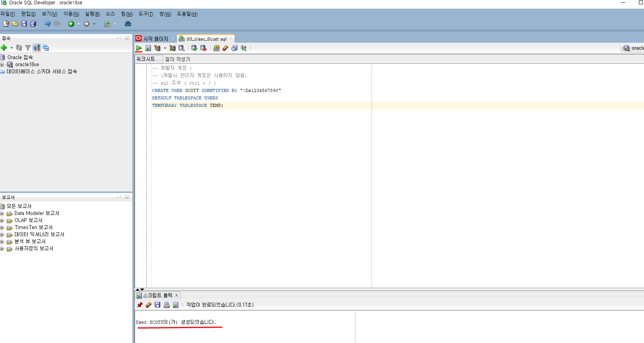Viewport: 644px width, 343px height.
Task: Expand the TimesTen 보고서 folder
Action: click(2, 227)
